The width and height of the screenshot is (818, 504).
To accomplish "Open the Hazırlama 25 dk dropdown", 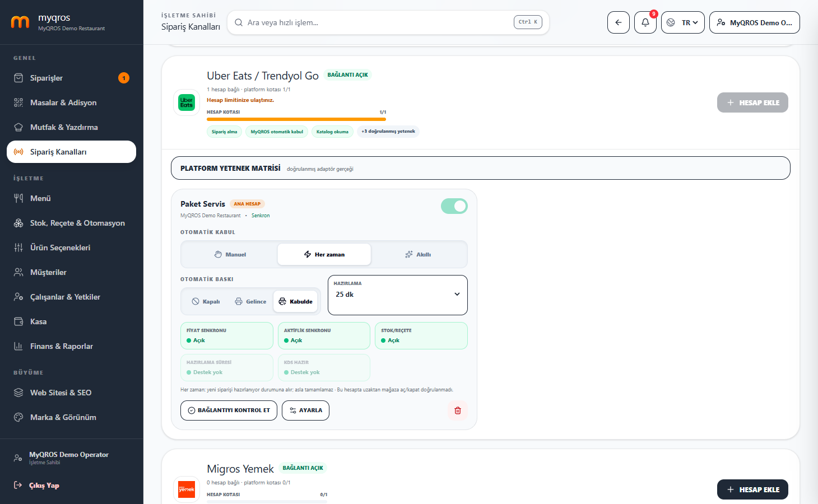I will 398,295.
